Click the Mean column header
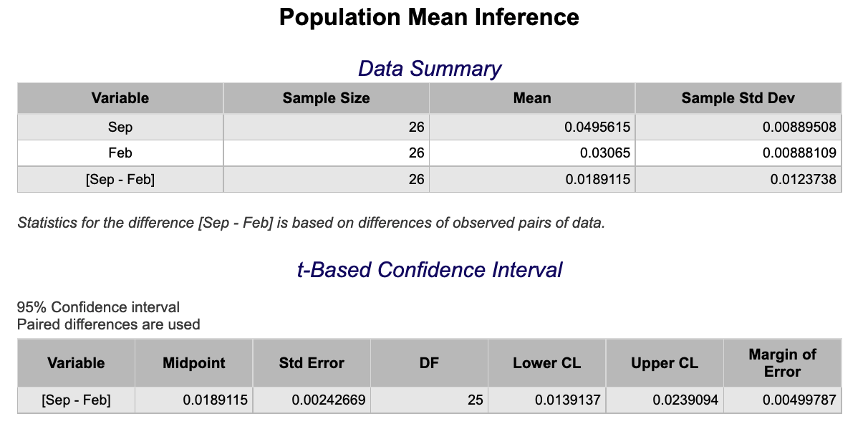The height and width of the screenshot is (429, 868). (532, 98)
